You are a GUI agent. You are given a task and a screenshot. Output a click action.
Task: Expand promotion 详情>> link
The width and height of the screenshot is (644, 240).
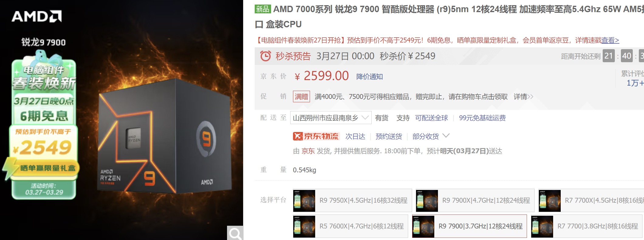523,97
